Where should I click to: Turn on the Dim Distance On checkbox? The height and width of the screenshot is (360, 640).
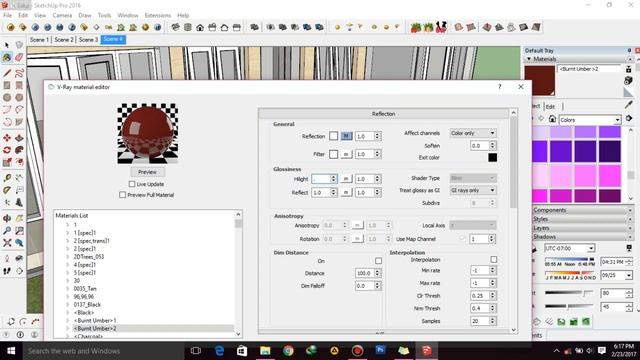tap(378, 261)
